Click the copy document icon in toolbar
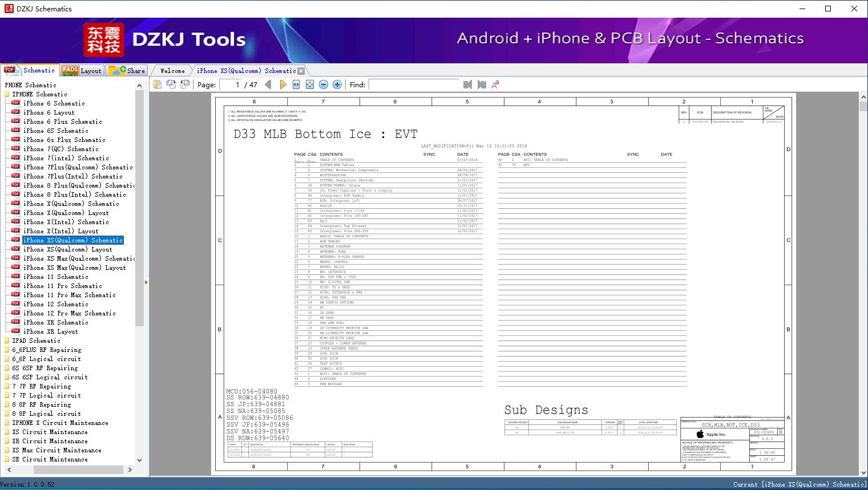This screenshot has width=868, height=490. coord(158,84)
